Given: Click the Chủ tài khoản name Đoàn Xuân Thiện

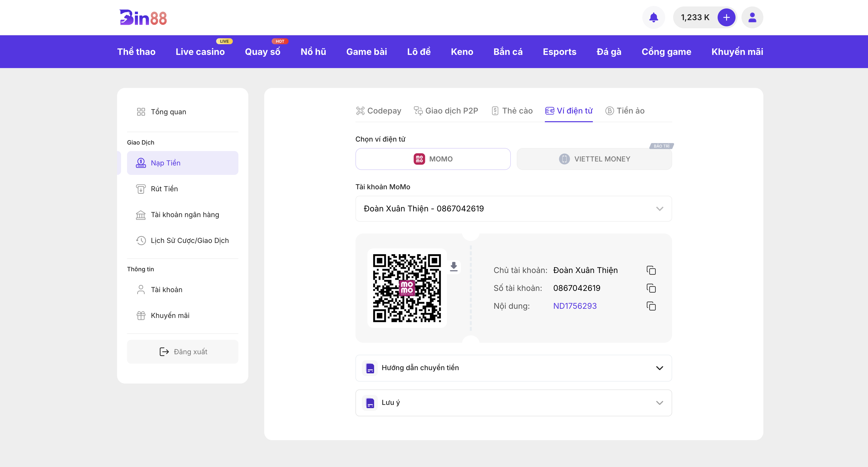Looking at the screenshot, I should pyautogui.click(x=585, y=270).
